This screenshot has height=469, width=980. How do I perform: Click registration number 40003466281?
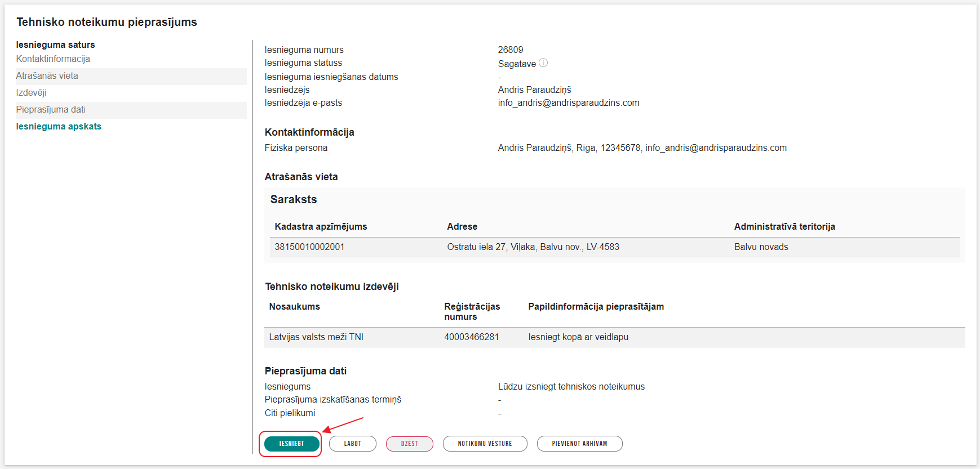(x=472, y=337)
